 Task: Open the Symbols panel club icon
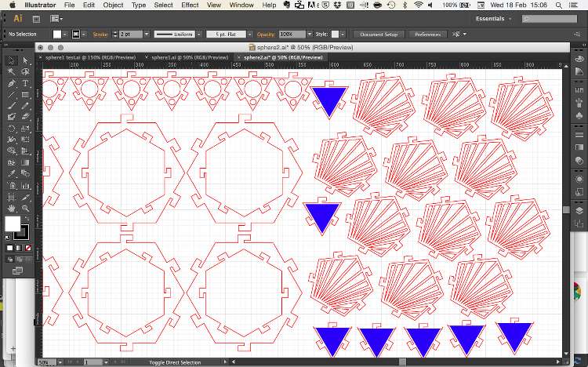(579, 116)
